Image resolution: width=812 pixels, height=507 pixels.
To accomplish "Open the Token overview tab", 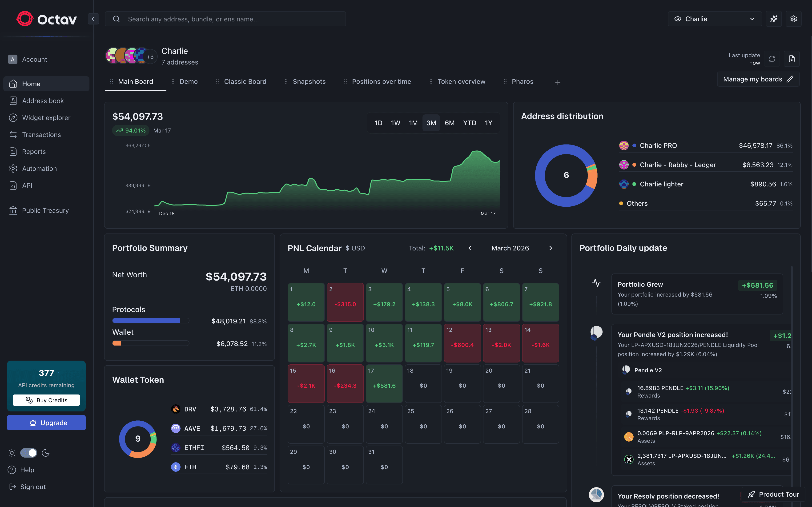I will tap(461, 81).
